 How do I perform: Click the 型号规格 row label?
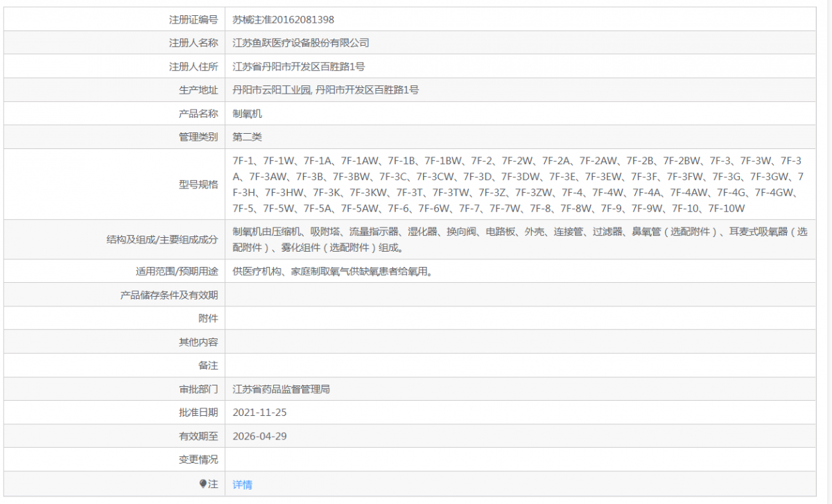(x=198, y=184)
